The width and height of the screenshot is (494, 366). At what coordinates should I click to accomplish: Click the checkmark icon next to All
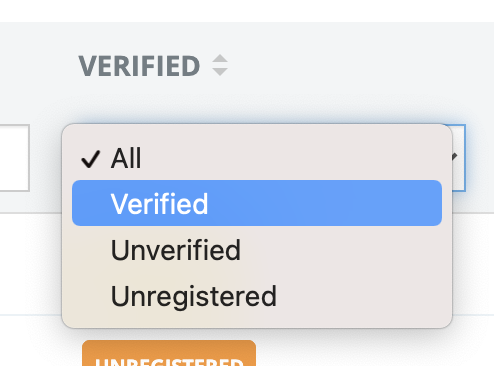pyautogui.click(x=91, y=159)
